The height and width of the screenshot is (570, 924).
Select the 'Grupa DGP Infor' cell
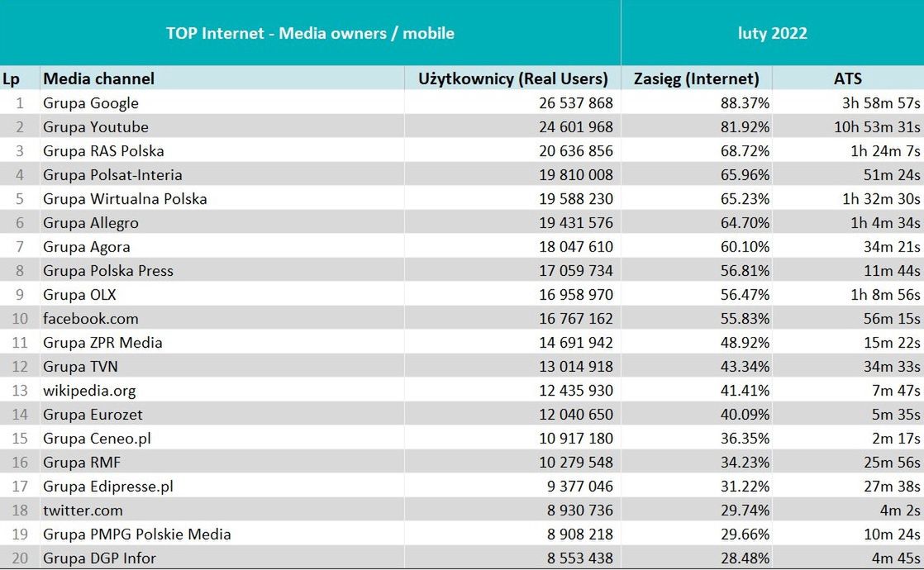point(99,558)
